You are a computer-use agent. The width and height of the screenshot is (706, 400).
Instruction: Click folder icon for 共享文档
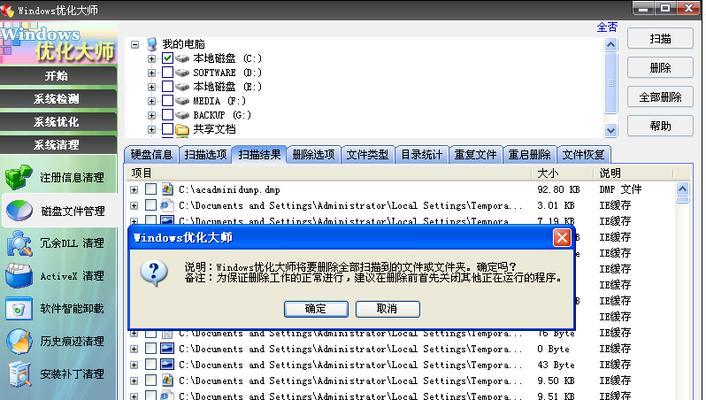point(182,130)
